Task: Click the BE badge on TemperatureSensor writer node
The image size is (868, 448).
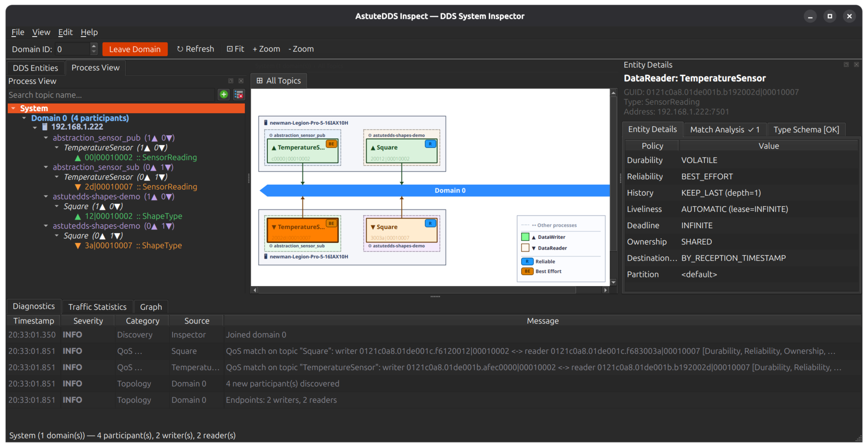Action: [x=331, y=144]
